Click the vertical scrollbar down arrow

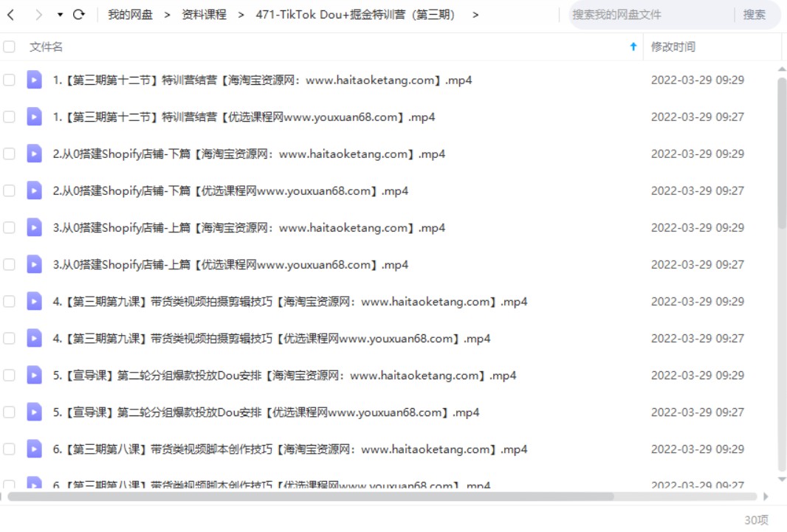pos(782,480)
